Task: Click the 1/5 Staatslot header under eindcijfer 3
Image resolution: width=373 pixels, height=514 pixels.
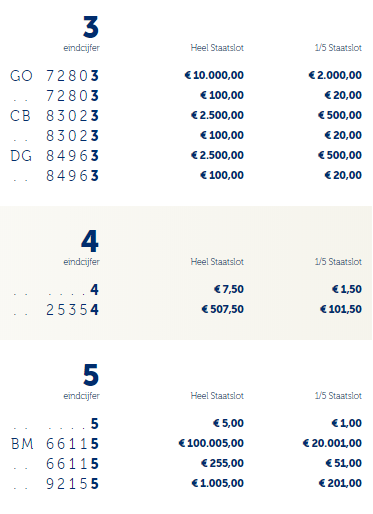Action: click(x=338, y=48)
